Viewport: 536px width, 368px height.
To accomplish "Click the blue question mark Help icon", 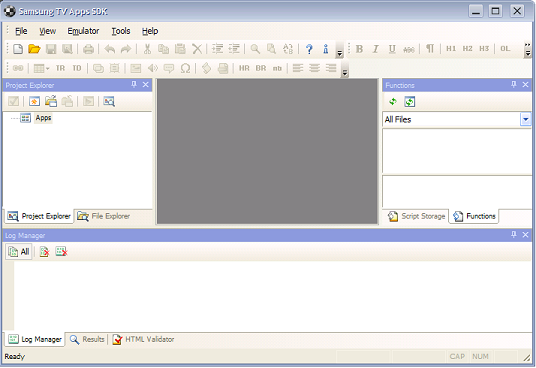I will (x=309, y=49).
